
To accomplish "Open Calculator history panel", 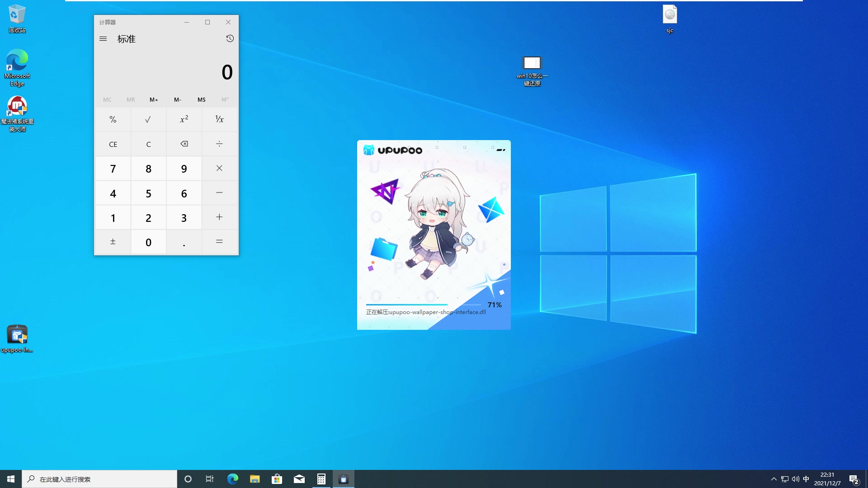I will [230, 39].
